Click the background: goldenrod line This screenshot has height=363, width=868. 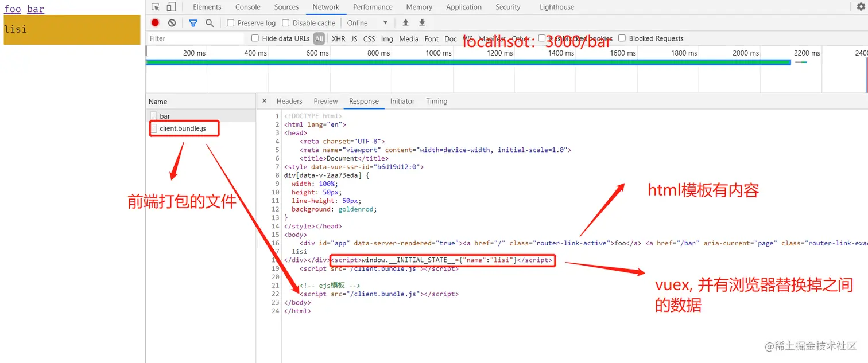click(x=334, y=209)
